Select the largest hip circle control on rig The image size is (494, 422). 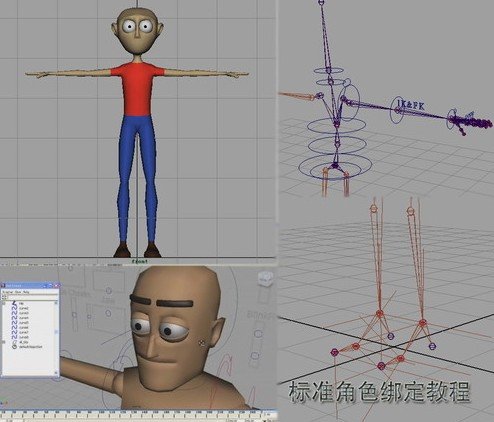[335, 166]
